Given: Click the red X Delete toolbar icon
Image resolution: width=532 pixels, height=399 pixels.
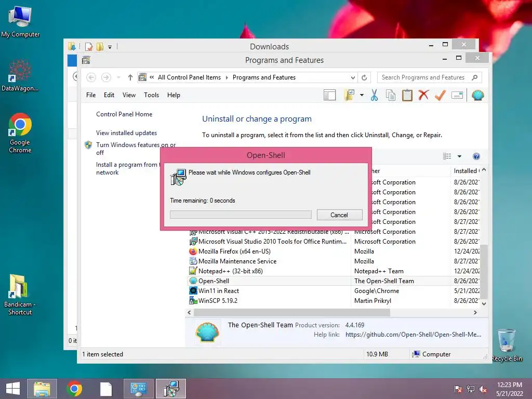Looking at the screenshot, I should coord(423,95).
